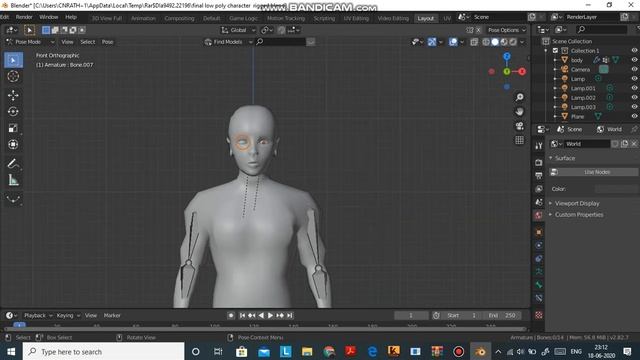Viewport: 640px width, 360px height.
Task: Open the Output properties tab icon
Action: click(539, 176)
